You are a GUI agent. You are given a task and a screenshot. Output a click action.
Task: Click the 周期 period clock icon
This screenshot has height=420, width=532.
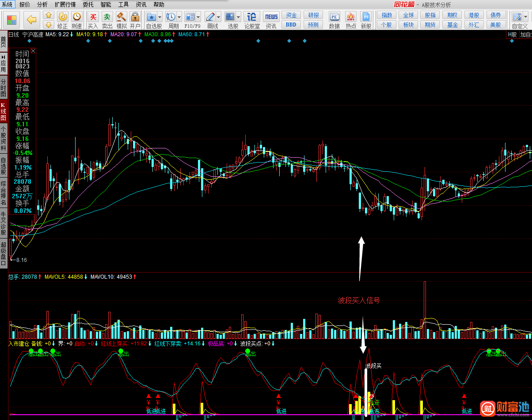[171, 17]
